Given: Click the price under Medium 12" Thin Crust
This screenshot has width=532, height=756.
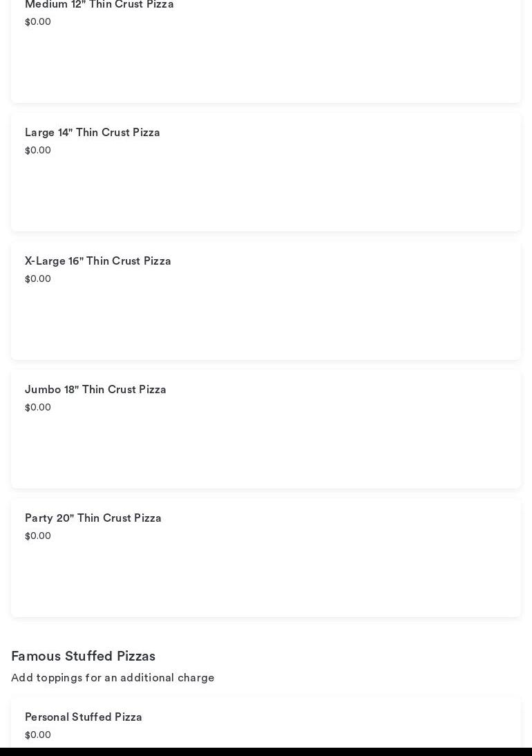Looking at the screenshot, I should [x=38, y=22].
